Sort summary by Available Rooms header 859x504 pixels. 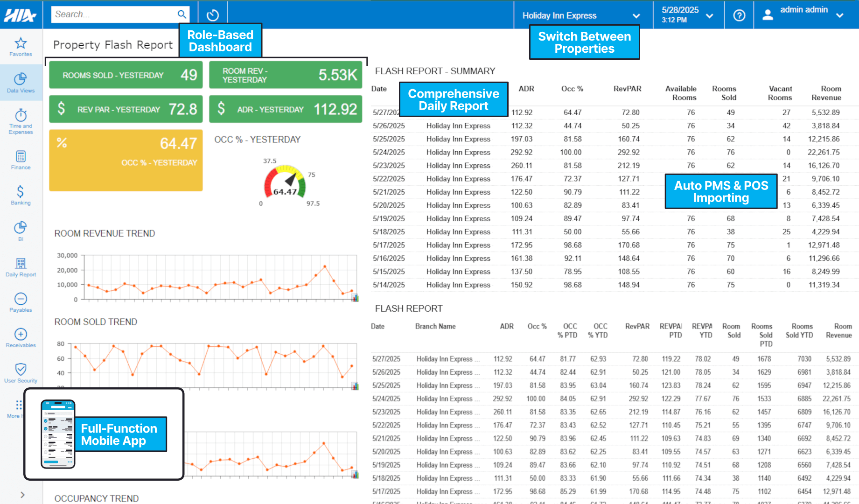tap(681, 93)
